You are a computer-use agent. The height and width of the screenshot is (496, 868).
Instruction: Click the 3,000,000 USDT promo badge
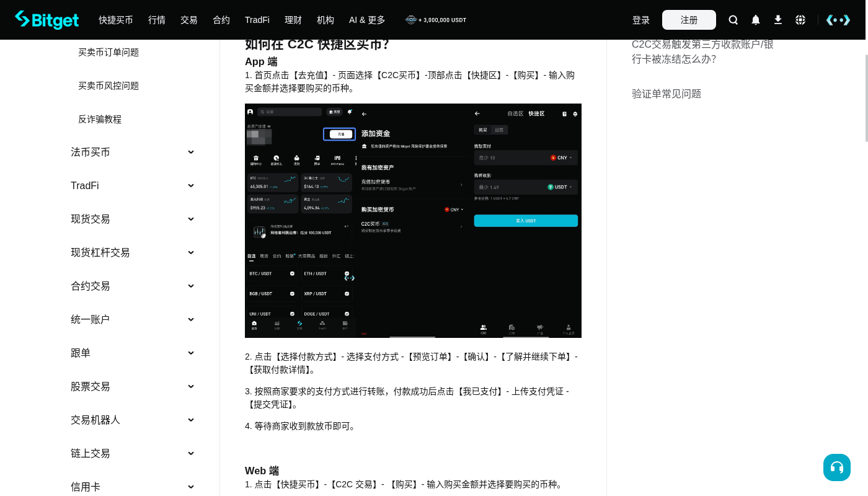pyautogui.click(x=436, y=20)
